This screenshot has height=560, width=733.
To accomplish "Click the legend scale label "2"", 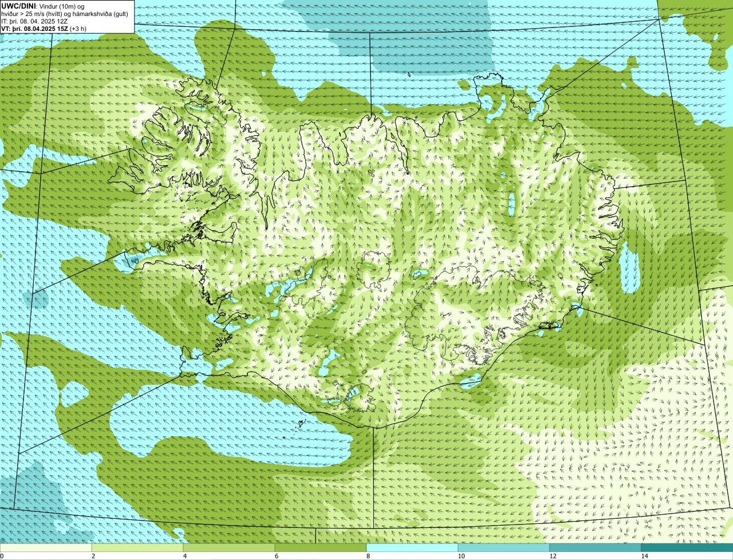I will click(x=93, y=556).
